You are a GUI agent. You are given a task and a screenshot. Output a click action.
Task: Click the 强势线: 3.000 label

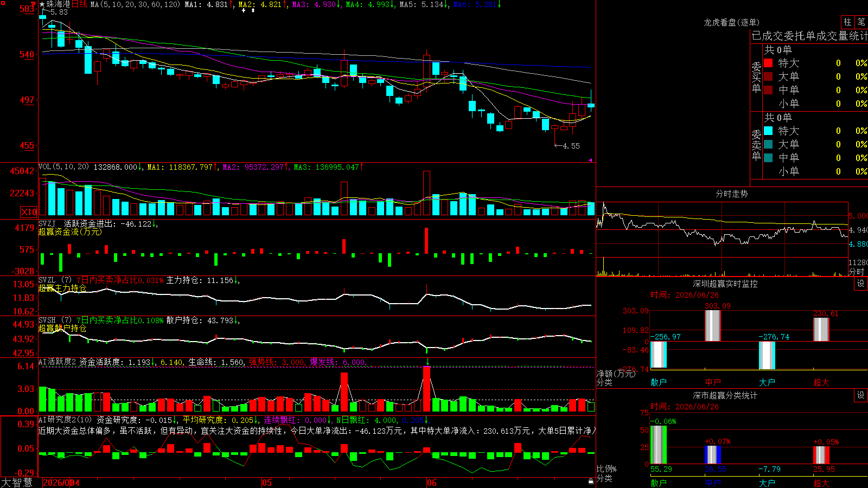[x=277, y=362]
